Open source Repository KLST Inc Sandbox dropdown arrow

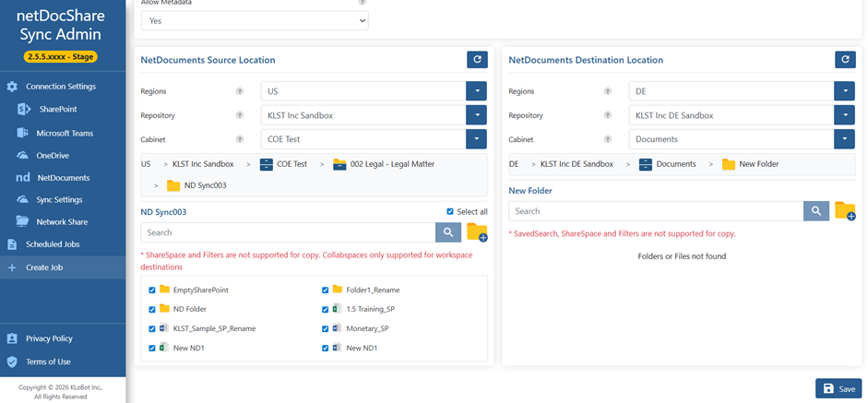(x=476, y=115)
